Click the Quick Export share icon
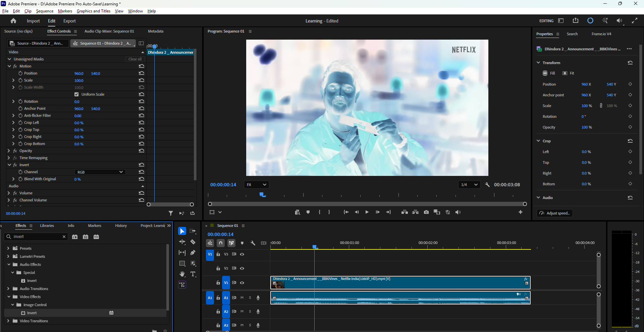This screenshot has width=644, height=332. coord(576,20)
